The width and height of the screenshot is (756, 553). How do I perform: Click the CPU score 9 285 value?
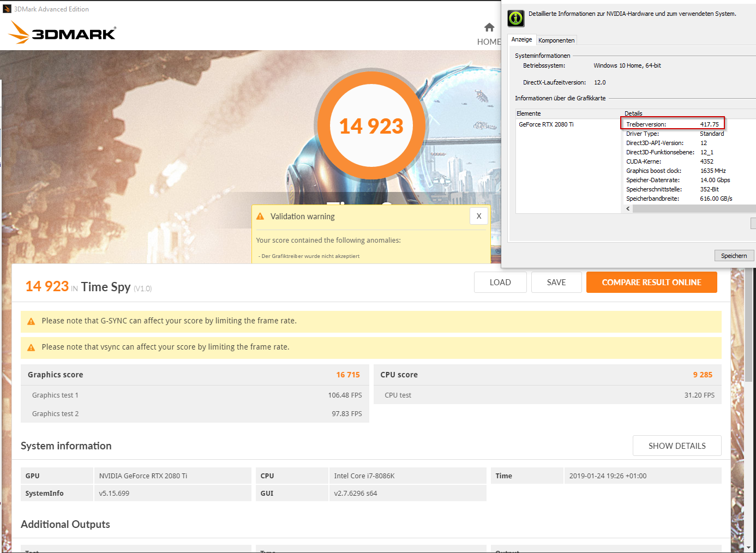click(x=703, y=375)
